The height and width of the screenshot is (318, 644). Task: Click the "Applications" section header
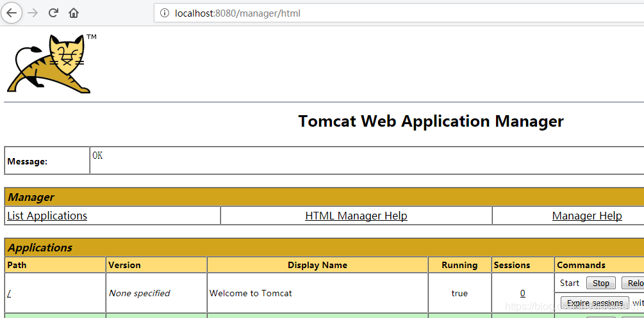(x=324, y=248)
